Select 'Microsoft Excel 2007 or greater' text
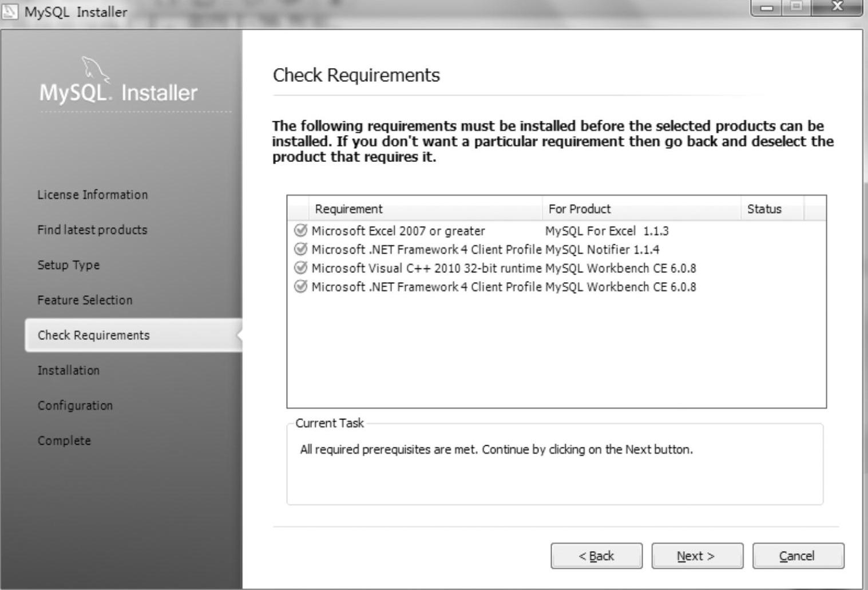This screenshot has width=868, height=590. pyautogui.click(x=398, y=231)
